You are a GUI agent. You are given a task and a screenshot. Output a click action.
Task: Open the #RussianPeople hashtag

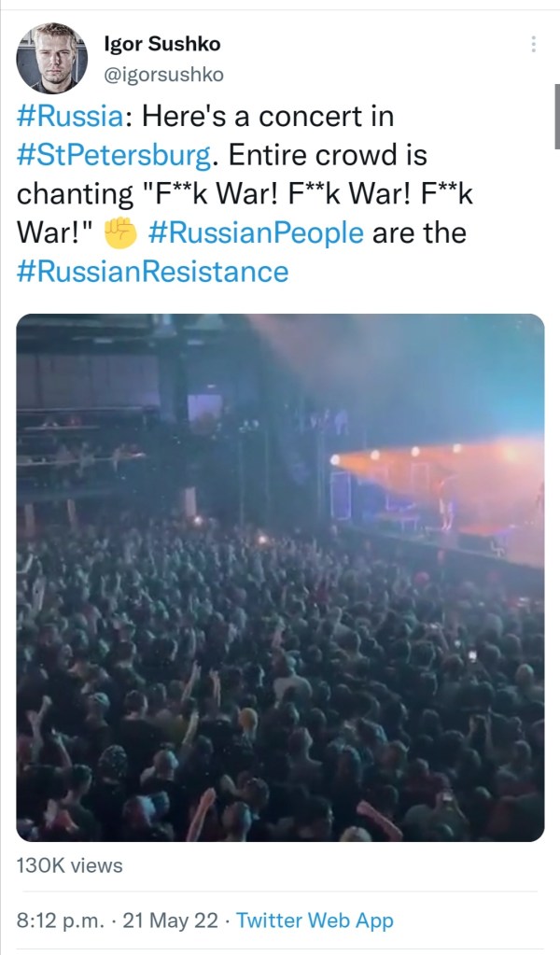pos(256,232)
